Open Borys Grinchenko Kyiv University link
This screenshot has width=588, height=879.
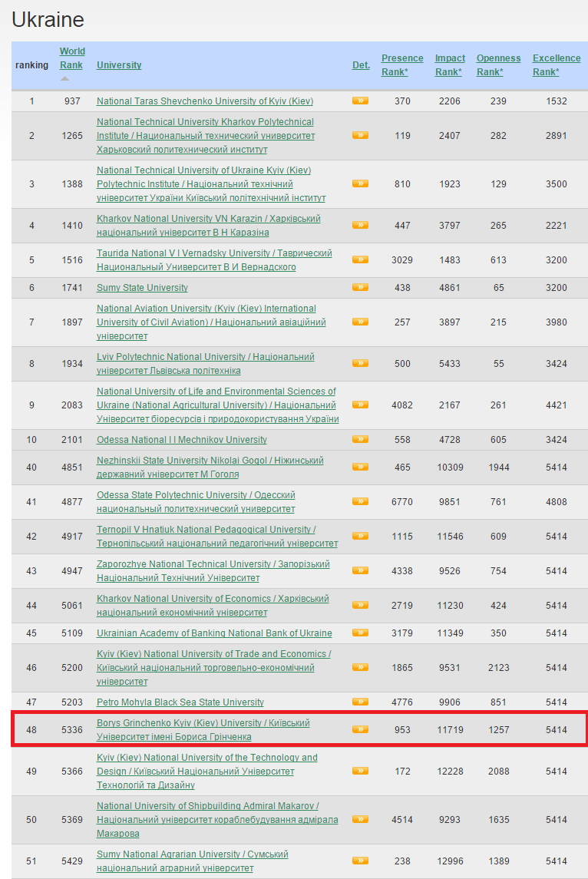203,730
